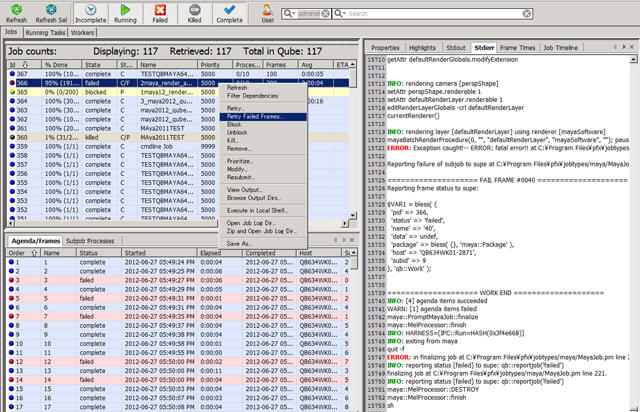Toggle the Running jobs filter

(x=125, y=13)
